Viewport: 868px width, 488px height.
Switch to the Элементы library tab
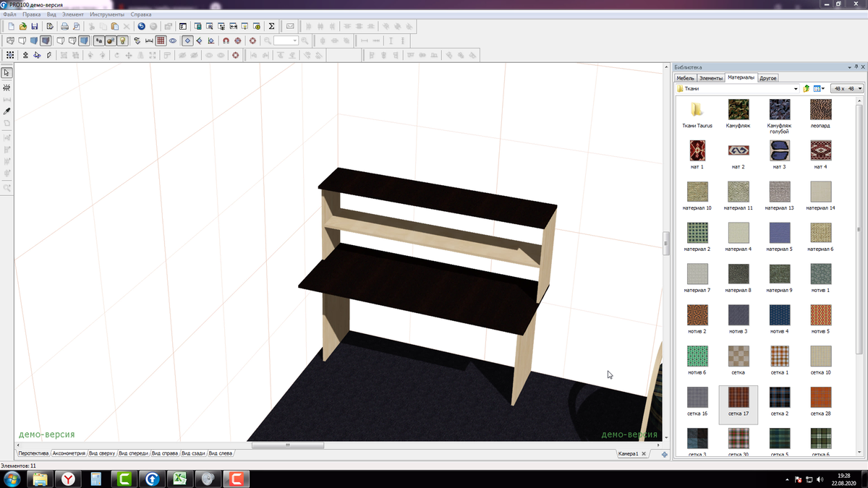click(711, 77)
